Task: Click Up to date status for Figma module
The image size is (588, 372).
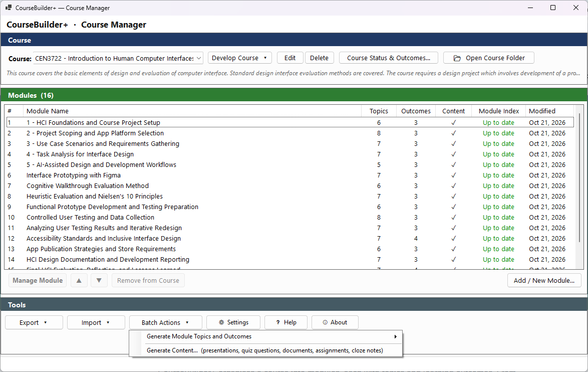Action: tap(498, 175)
